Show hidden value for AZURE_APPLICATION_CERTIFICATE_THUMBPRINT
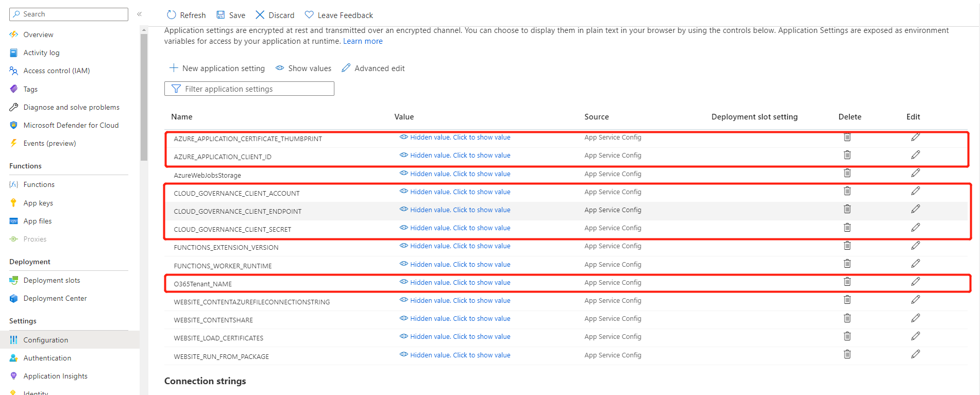 click(x=455, y=138)
